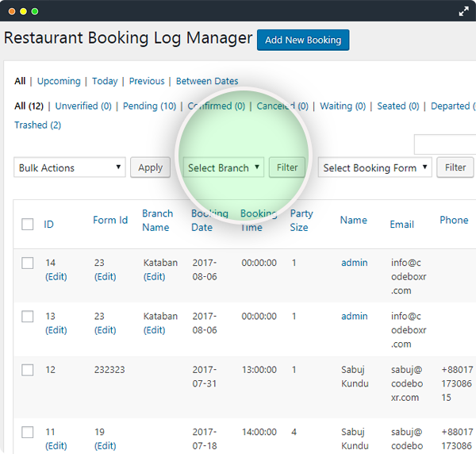
Task: Click the 2017-07-31 booking date cell
Action: click(x=205, y=376)
